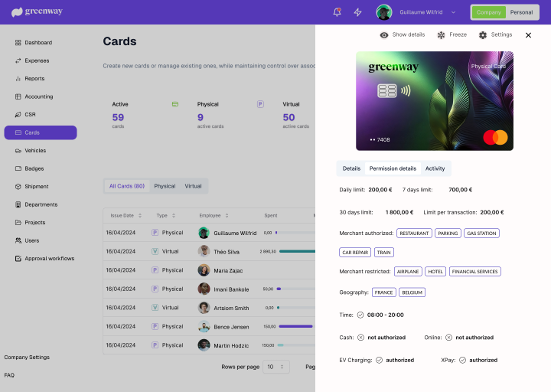Click the Expenses sidebar icon
The height and width of the screenshot is (392, 551).
point(18,61)
